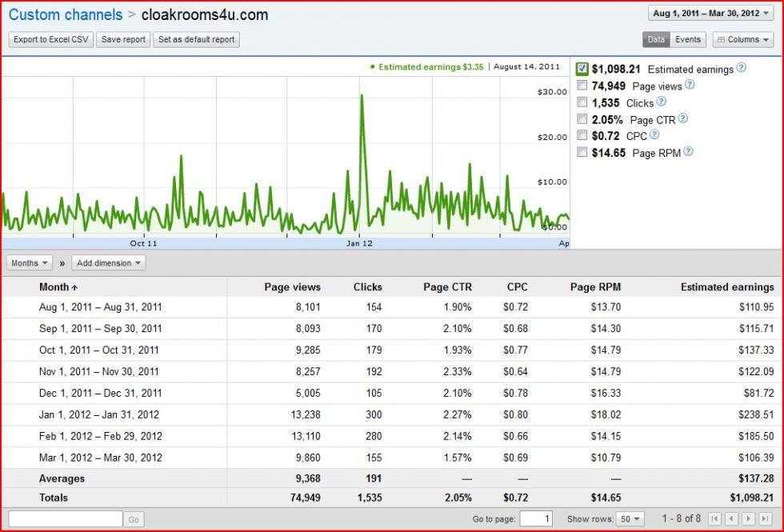784x532 pixels.
Task: Sort by Page RPM column header
Action: (x=595, y=287)
